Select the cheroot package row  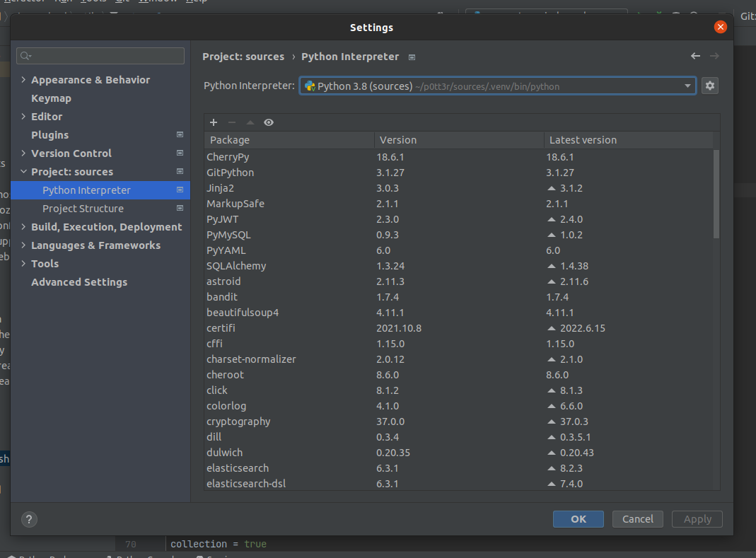coord(458,375)
